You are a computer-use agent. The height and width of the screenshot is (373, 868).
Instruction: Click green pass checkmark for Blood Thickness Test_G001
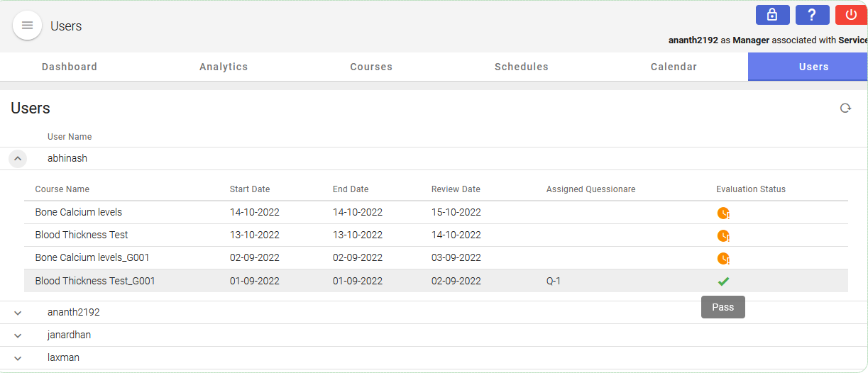[723, 282]
